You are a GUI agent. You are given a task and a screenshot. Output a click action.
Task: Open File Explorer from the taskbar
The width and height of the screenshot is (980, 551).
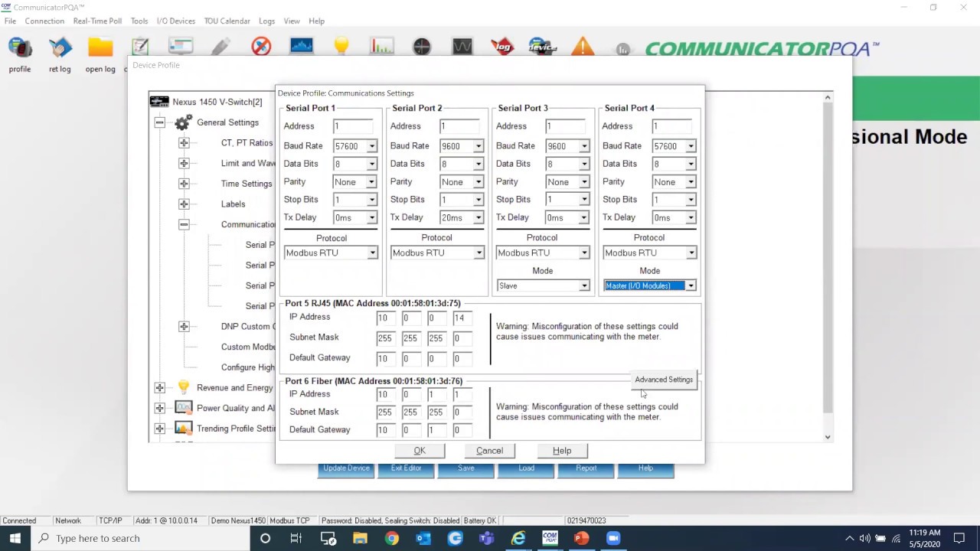(360, 538)
